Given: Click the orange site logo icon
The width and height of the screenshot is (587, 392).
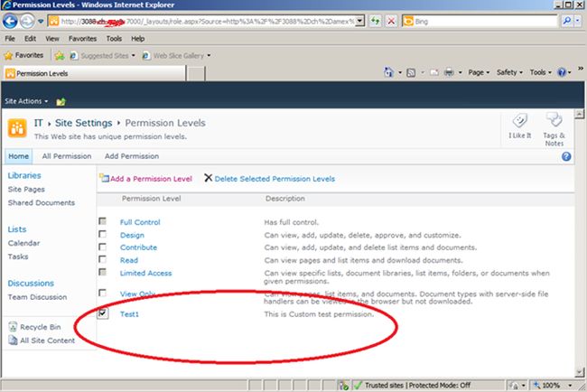Looking at the screenshot, I should pyautogui.click(x=17, y=128).
